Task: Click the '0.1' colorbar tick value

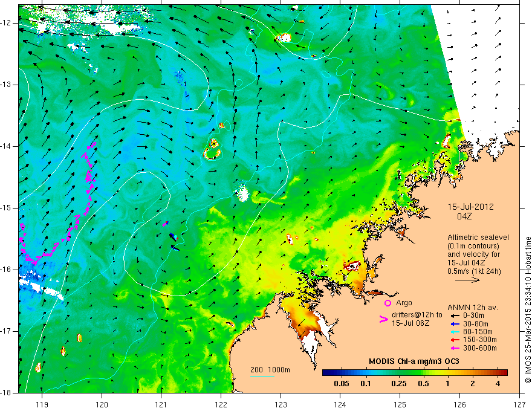Action: (365, 384)
